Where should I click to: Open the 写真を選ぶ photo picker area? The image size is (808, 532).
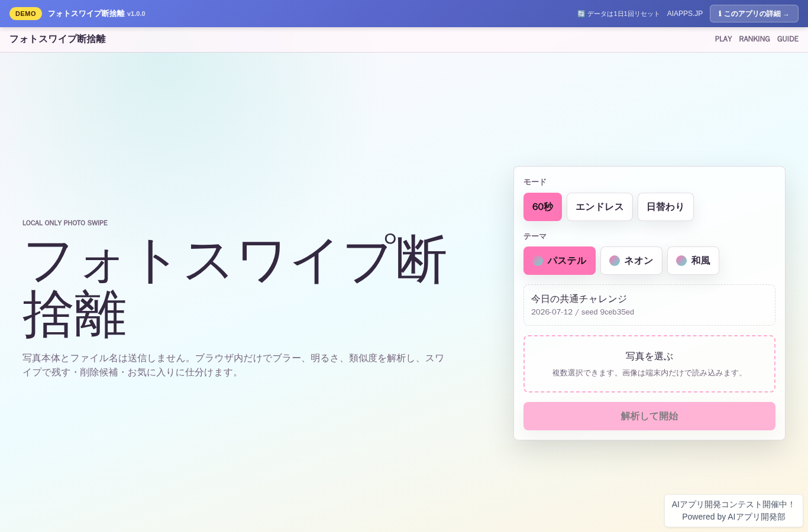tap(649, 364)
